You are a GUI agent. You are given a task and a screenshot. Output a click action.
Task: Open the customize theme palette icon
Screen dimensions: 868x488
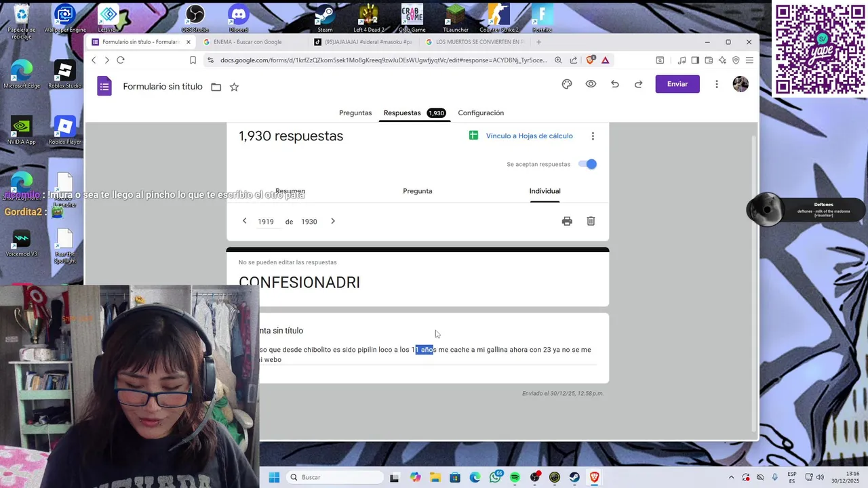pos(567,84)
